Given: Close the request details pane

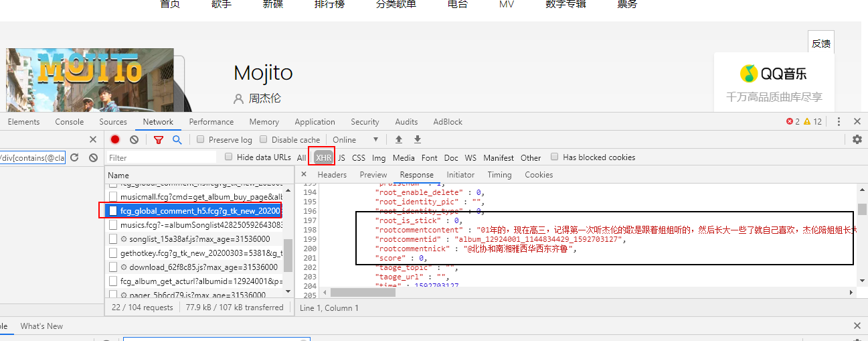Looking at the screenshot, I should 304,174.
